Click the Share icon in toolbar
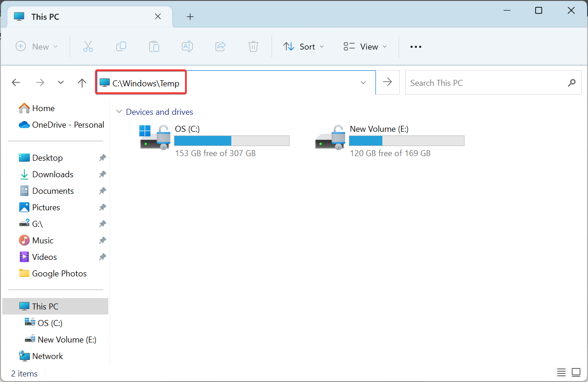 pyautogui.click(x=220, y=46)
